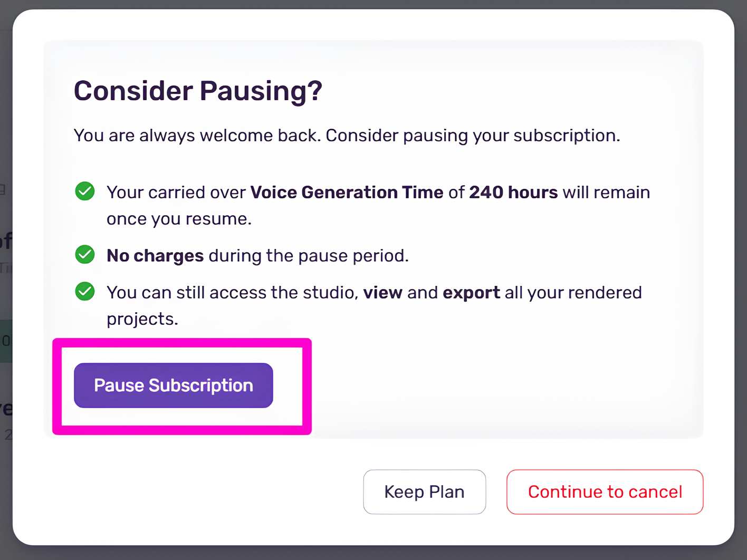Click green checkmark beside Voice Generation Time line
Screen dimensions: 747x560
pos(85,191)
